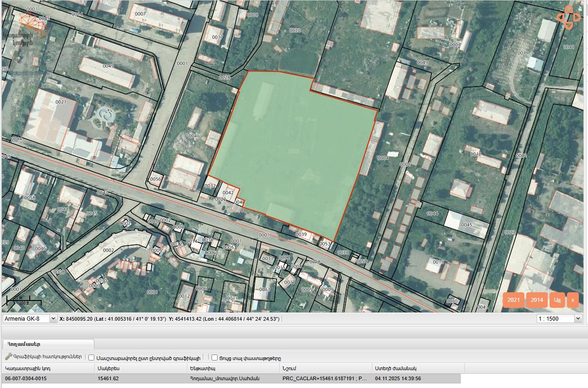The width and height of the screenshot is (588, 388).
Task: Pan the map down with the arrow
Action: (x=568, y=26)
